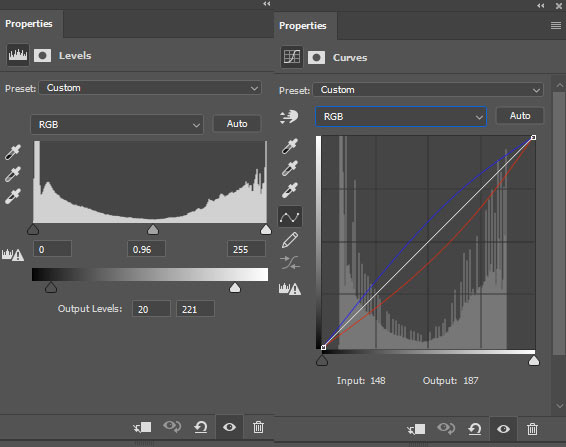Image resolution: width=566 pixels, height=447 pixels.
Task: Pick the black point eyedropper in Levels
Action: click(x=13, y=152)
